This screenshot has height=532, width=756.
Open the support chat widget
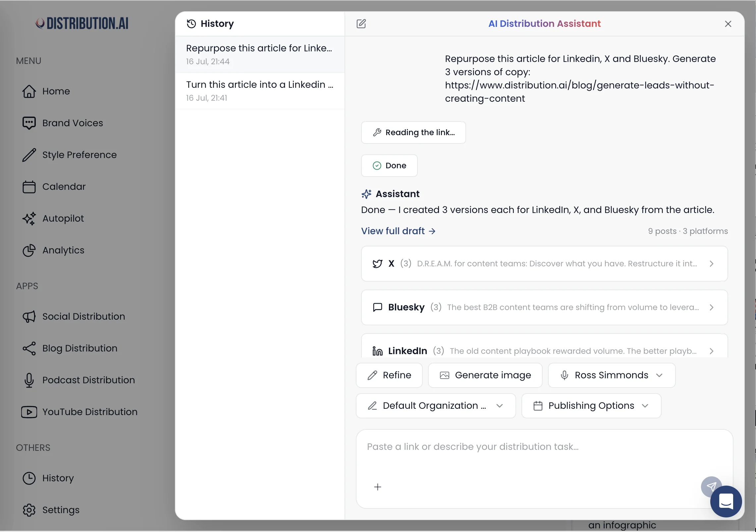pyautogui.click(x=726, y=502)
